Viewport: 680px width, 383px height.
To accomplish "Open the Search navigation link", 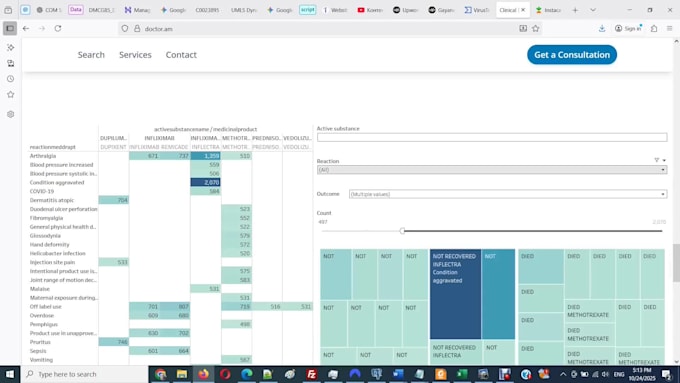I will (x=91, y=55).
